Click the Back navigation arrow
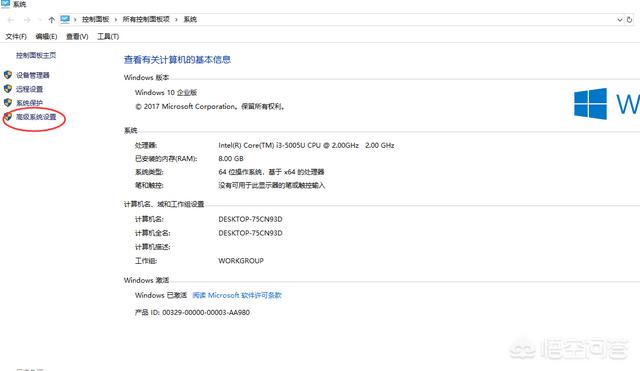This screenshot has width=640, height=371. point(11,20)
